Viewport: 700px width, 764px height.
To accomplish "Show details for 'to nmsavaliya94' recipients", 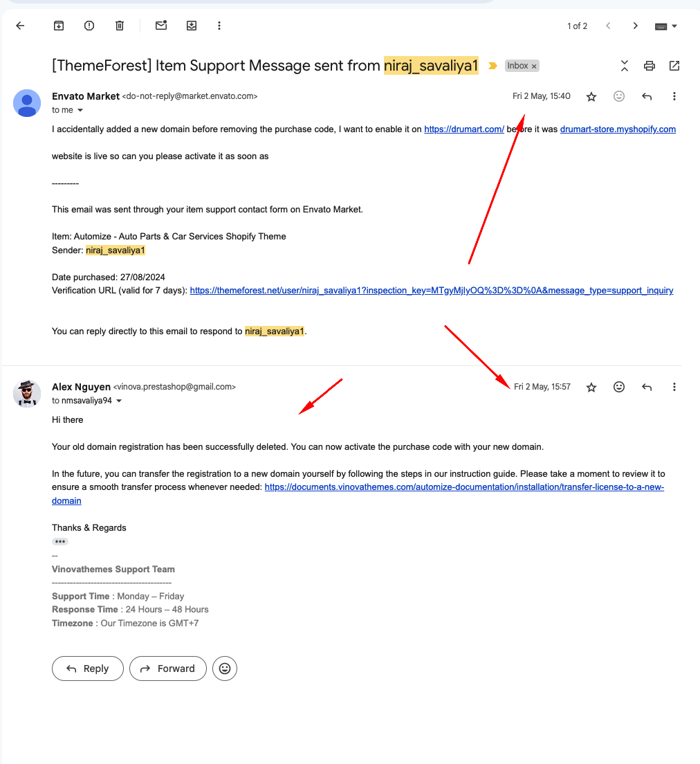I will (119, 401).
